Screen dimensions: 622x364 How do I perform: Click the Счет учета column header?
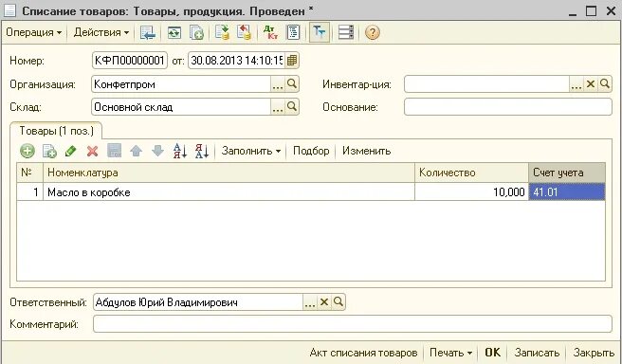[x=567, y=173]
